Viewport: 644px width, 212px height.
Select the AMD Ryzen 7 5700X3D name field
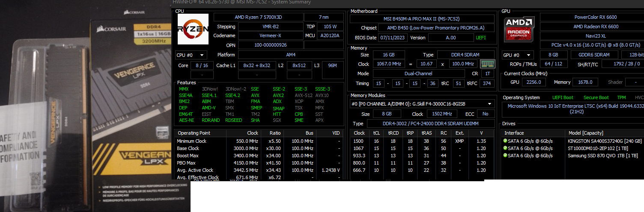[x=258, y=17]
